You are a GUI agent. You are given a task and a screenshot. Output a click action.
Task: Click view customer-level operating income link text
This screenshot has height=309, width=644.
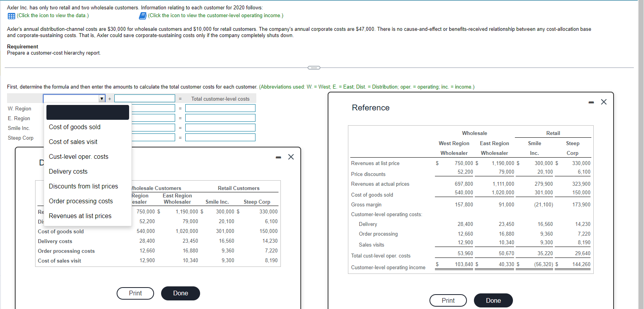(216, 16)
